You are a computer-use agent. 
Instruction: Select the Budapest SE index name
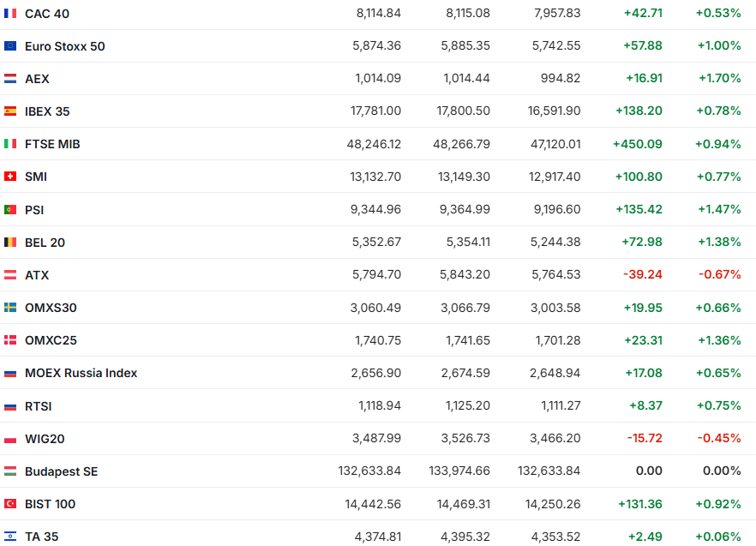coord(62,471)
